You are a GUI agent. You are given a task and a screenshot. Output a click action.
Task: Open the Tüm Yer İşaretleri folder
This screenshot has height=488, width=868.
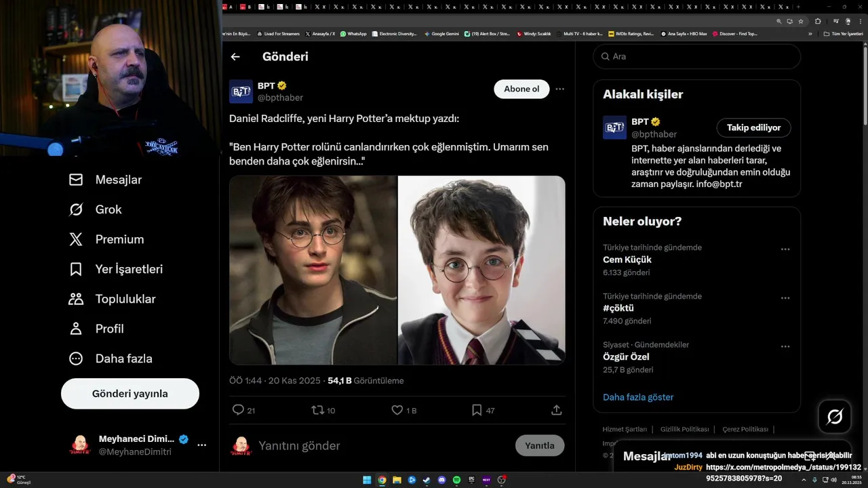point(843,34)
